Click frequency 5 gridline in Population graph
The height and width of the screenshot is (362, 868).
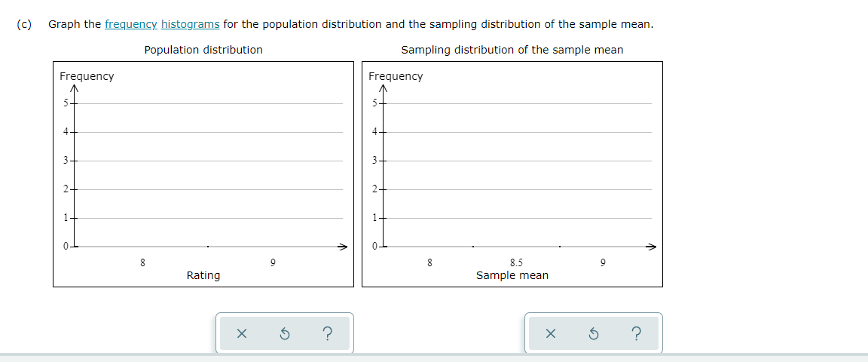click(208, 103)
